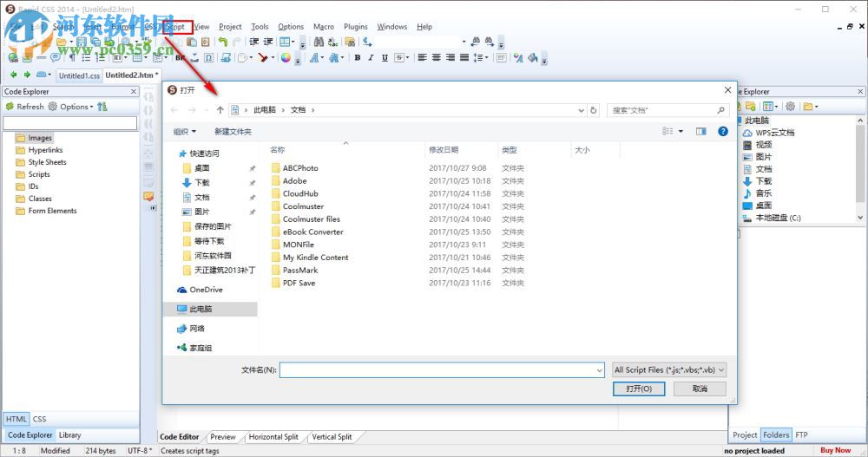Screen dimensions: 868x457
Task: Close the Code Explorer panel
Action: pos(134,91)
